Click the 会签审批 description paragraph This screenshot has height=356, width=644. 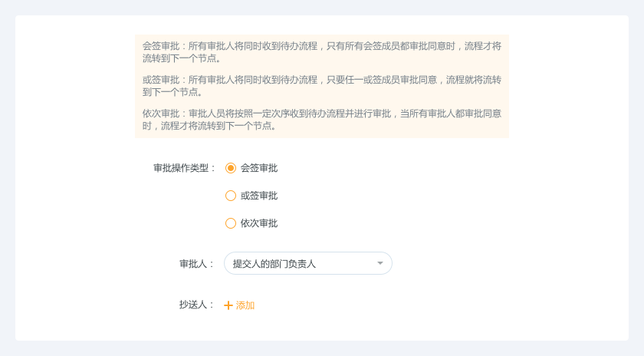(321, 51)
